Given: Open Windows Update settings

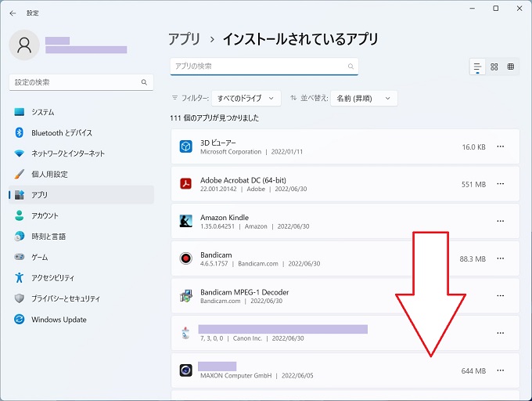Looking at the screenshot, I should click(81, 320).
